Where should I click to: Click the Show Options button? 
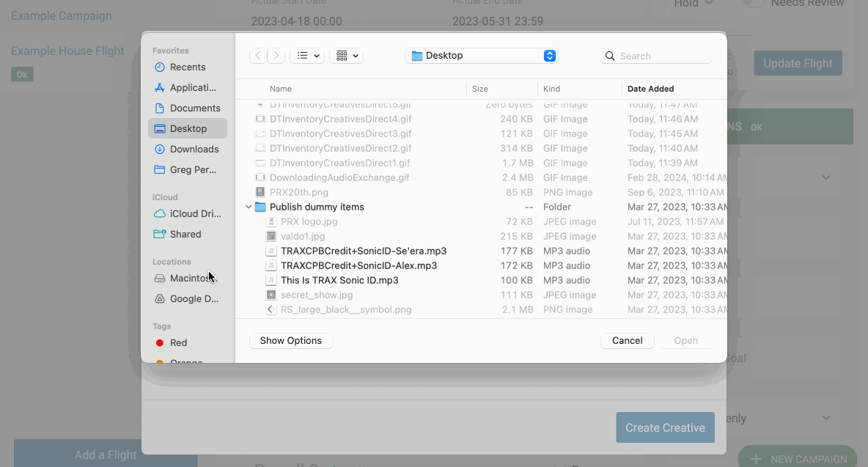pyautogui.click(x=291, y=341)
